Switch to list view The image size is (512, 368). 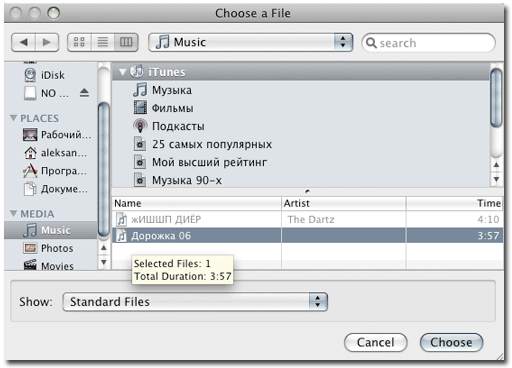tap(103, 42)
